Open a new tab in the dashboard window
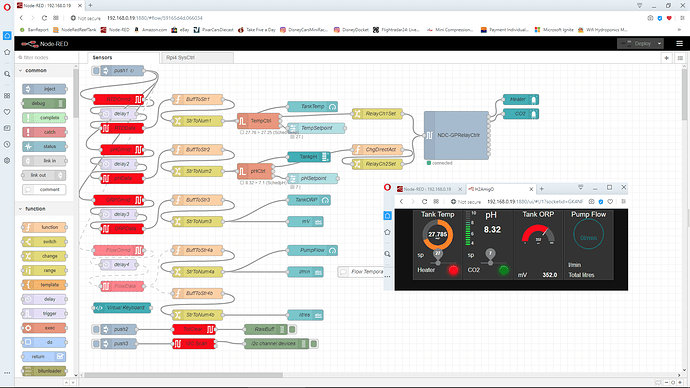This screenshot has width=690, height=388. [x=542, y=189]
